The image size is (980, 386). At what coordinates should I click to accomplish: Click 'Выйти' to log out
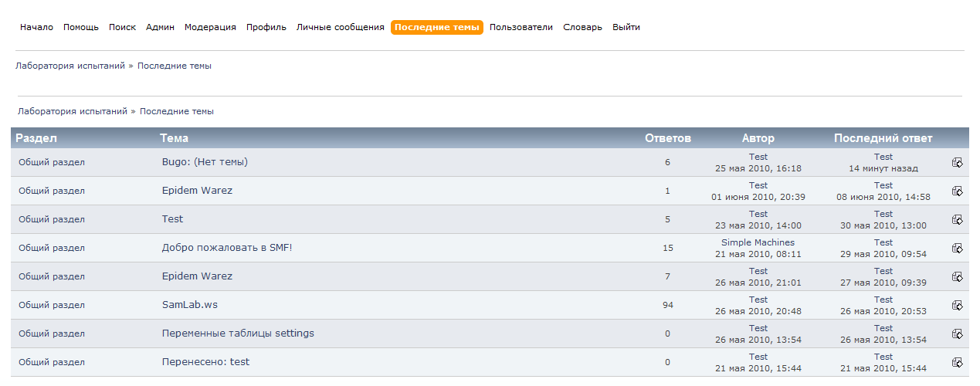click(x=626, y=27)
